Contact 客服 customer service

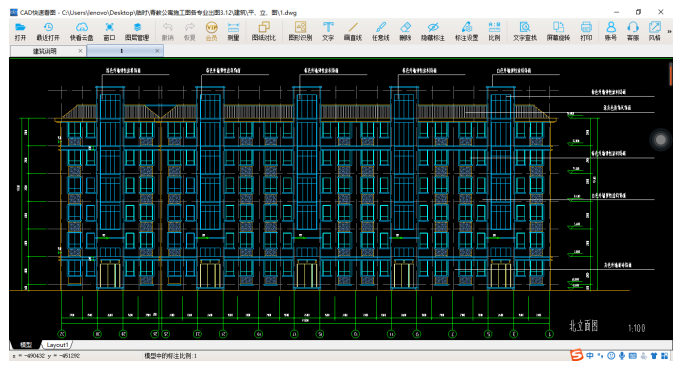click(633, 31)
